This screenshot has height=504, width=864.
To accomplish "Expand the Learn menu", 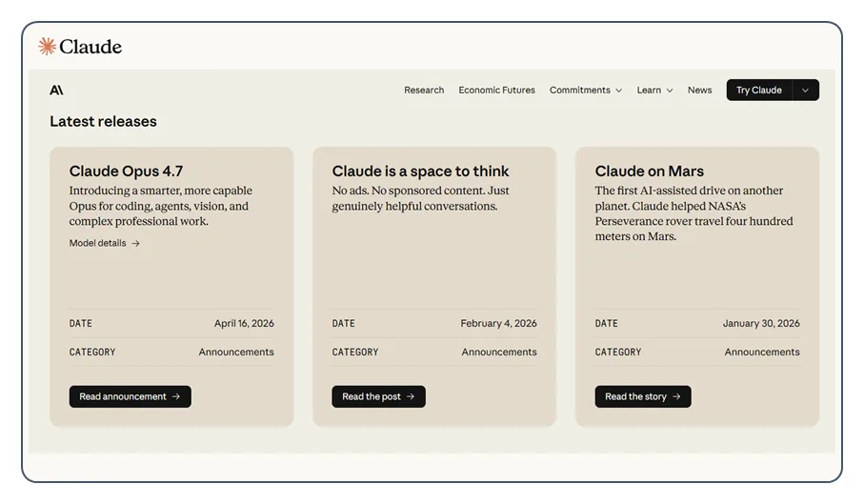I will (654, 90).
